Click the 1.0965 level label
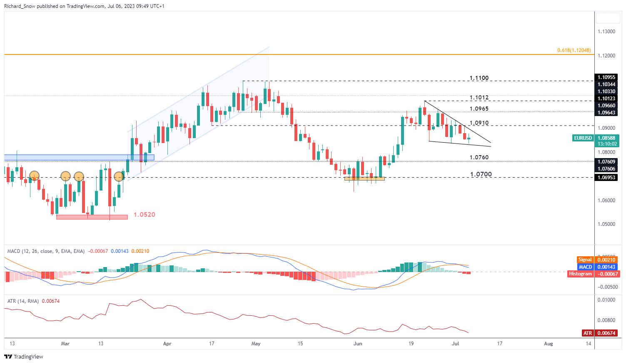This screenshot has height=364, width=626. coord(479,109)
